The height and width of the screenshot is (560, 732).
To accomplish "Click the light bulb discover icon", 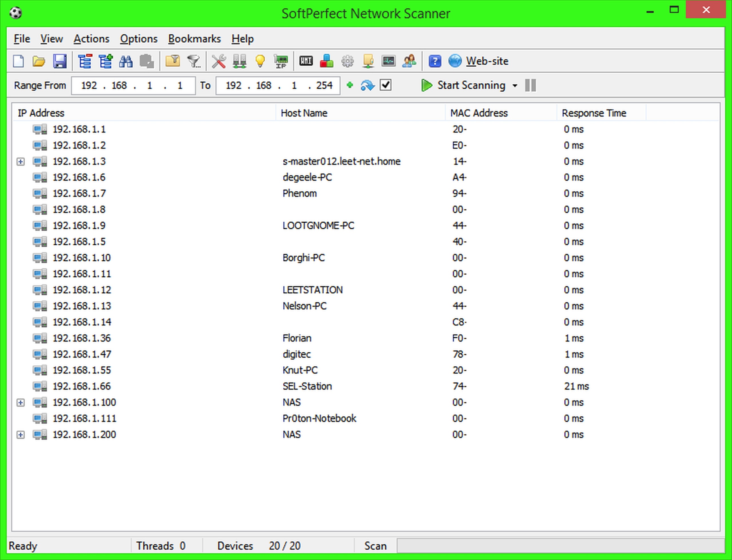I will [260, 61].
